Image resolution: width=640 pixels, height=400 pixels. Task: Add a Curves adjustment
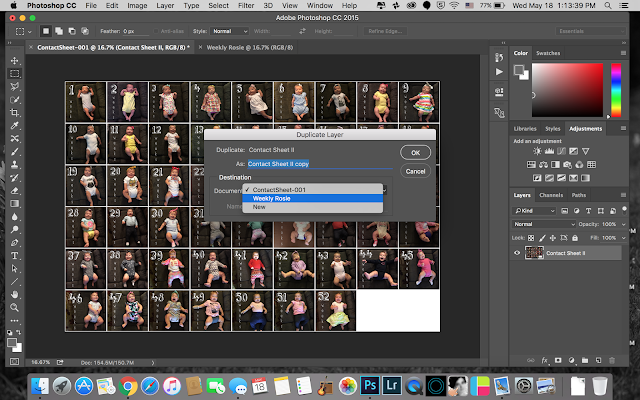(562, 151)
